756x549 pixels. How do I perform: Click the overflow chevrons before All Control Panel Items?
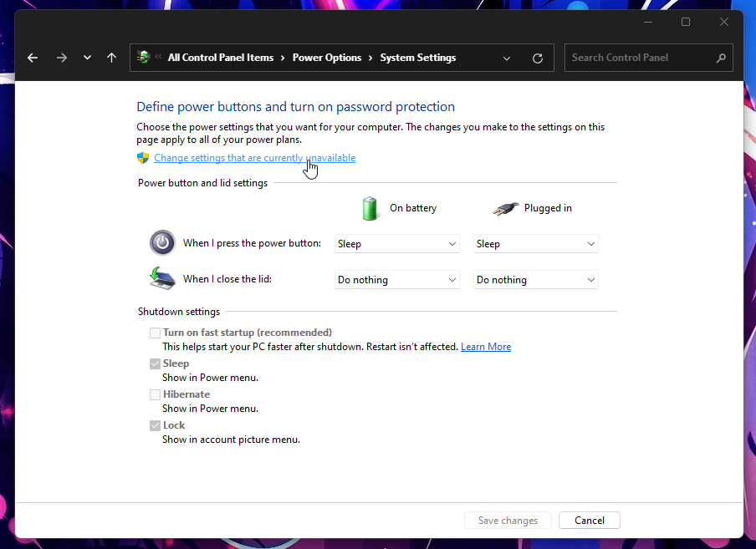click(x=158, y=57)
